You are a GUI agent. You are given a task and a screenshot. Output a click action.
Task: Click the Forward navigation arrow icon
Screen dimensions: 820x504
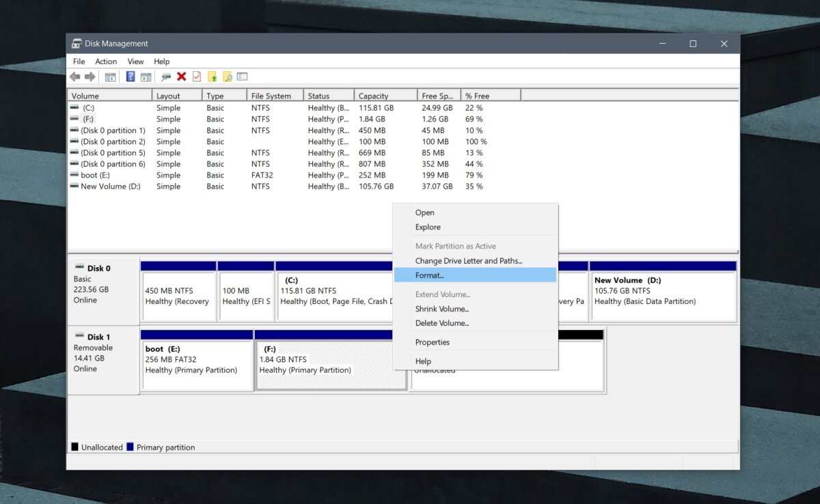pyautogui.click(x=90, y=76)
